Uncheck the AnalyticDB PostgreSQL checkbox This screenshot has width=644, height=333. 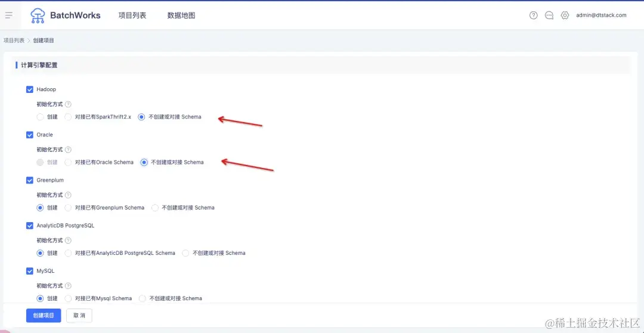coord(30,226)
